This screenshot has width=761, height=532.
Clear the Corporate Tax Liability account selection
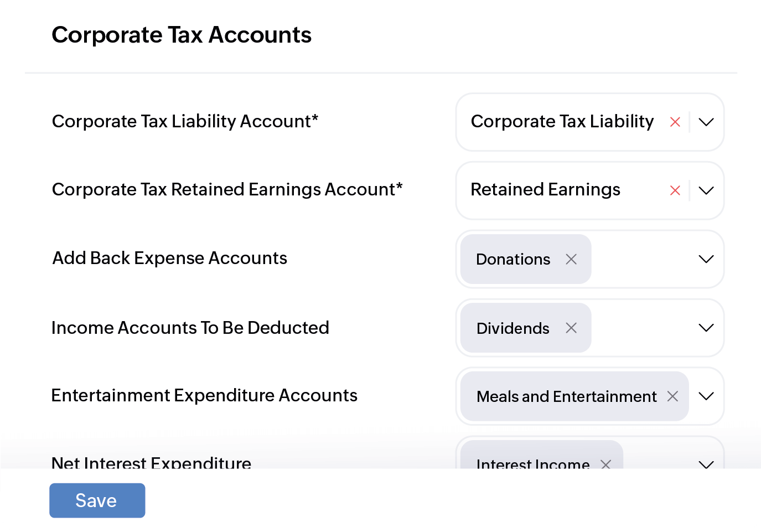[x=675, y=122]
